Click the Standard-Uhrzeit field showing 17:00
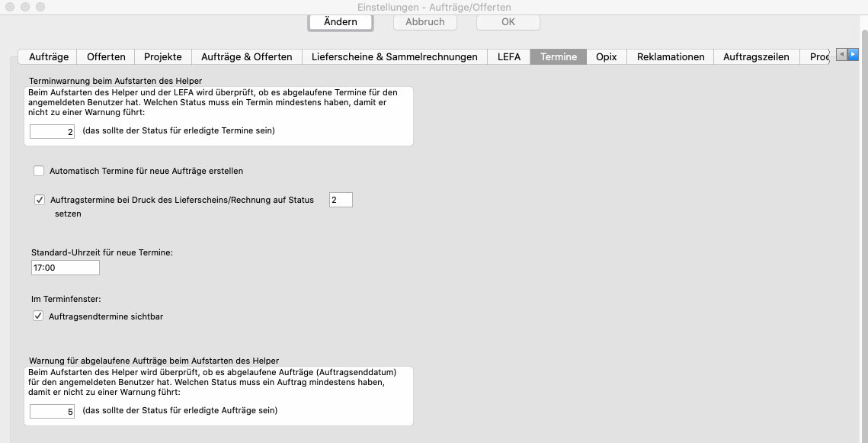This screenshot has height=443, width=868. click(65, 268)
